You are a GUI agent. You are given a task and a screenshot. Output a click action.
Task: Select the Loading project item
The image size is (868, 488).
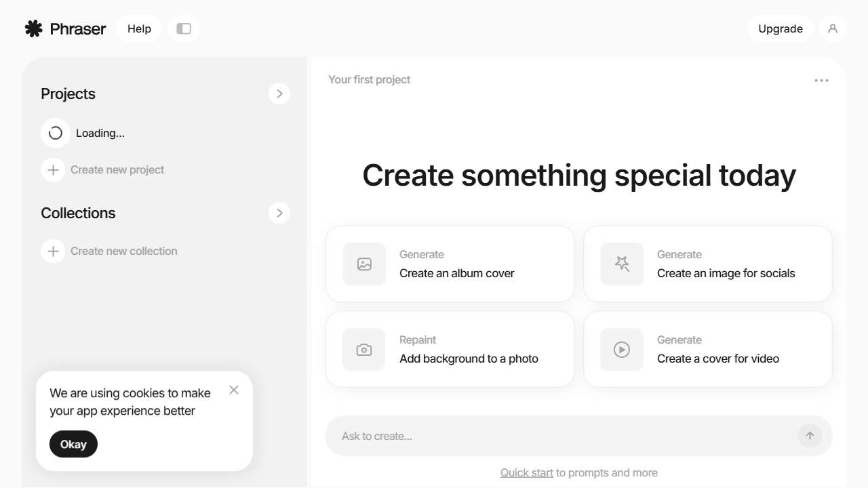100,133
